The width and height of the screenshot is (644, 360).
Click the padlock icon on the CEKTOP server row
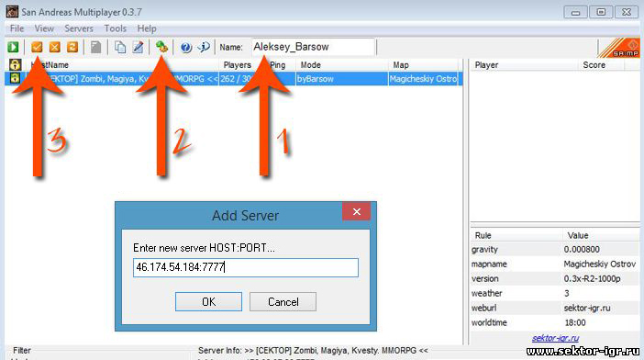pyautogui.click(x=15, y=78)
